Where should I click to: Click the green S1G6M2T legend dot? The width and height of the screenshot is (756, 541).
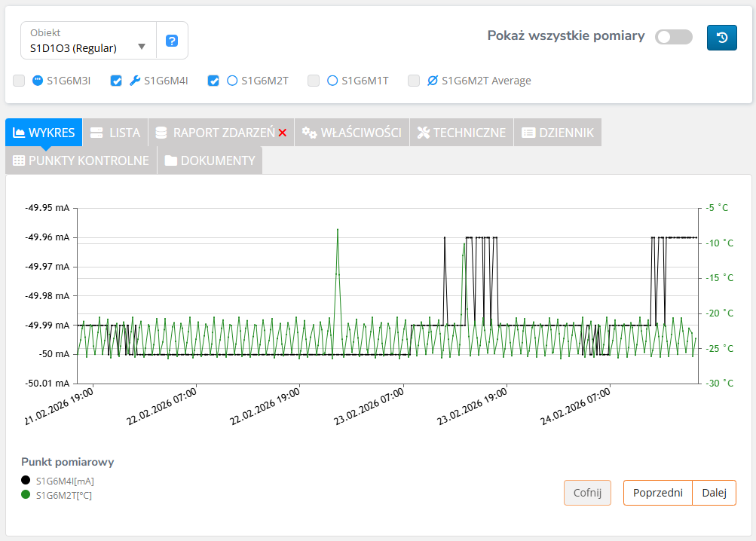(x=26, y=495)
